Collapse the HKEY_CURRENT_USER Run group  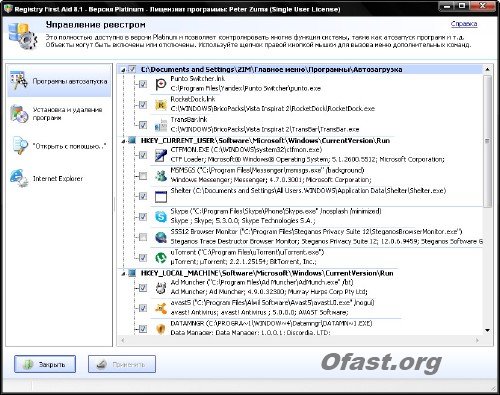click(123, 141)
